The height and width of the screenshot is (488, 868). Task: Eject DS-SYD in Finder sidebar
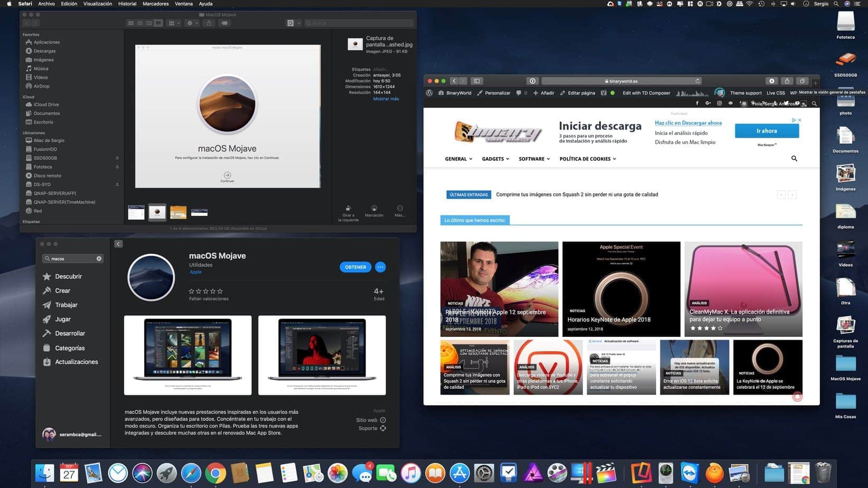click(x=117, y=184)
